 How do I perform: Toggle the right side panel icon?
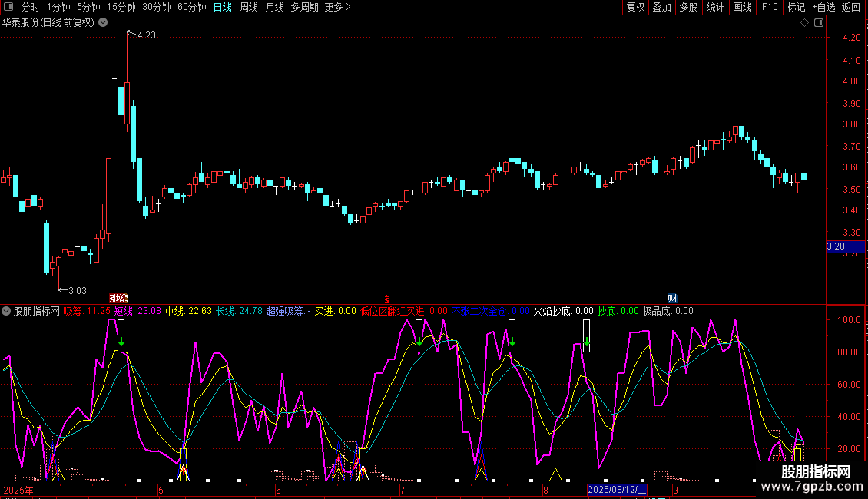coord(819,23)
